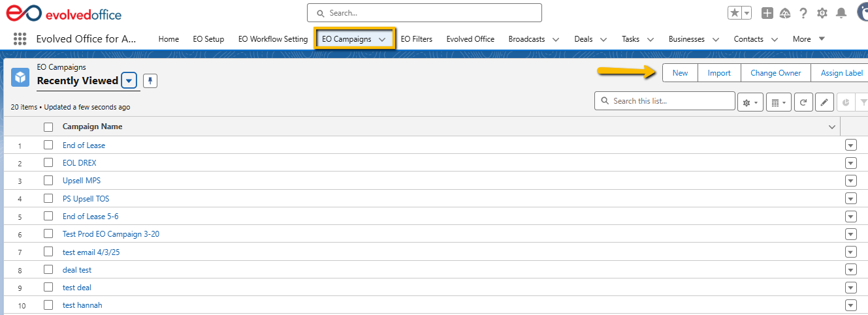Open the Trailhead guidance icon

(785, 13)
